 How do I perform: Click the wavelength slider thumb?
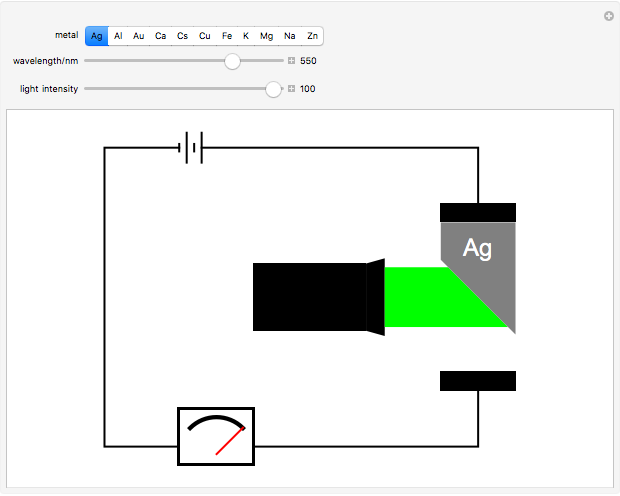pyautogui.click(x=232, y=61)
